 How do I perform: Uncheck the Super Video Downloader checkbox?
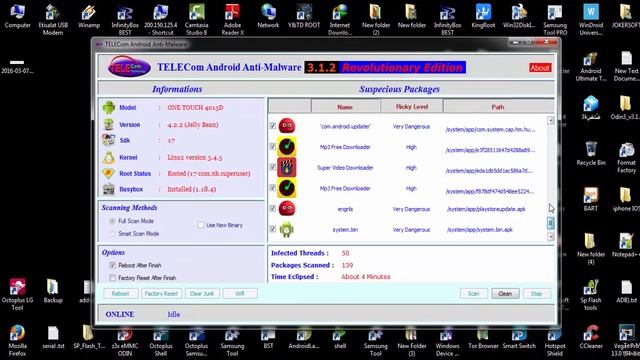tap(273, 167)
